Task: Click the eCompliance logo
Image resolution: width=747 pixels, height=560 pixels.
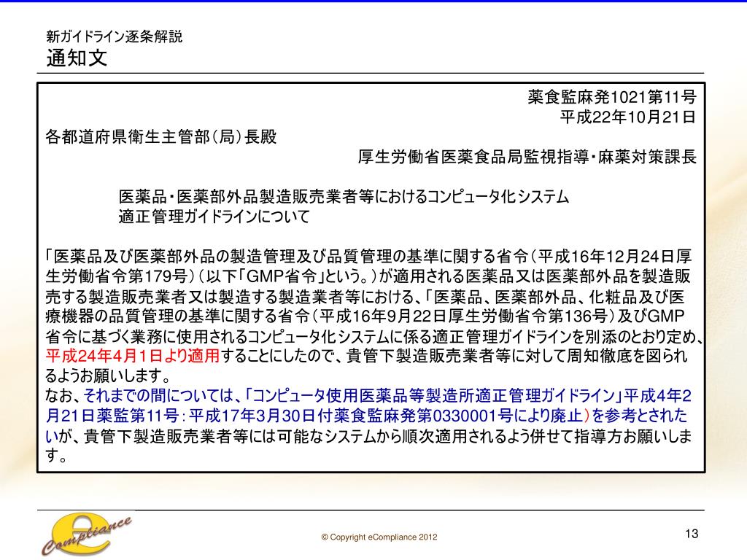Action: pos(86,534)
